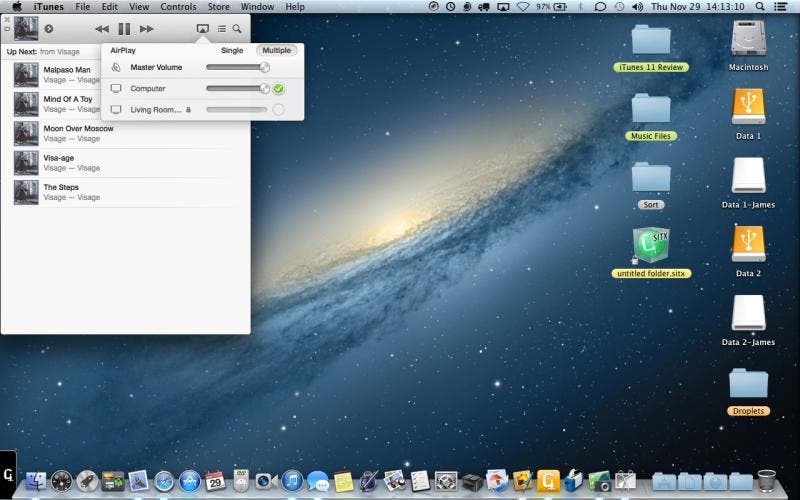Open Spotlight search in the menu bar
The height and width of the screenshot is (500, 800).
[x=760, y=7]
